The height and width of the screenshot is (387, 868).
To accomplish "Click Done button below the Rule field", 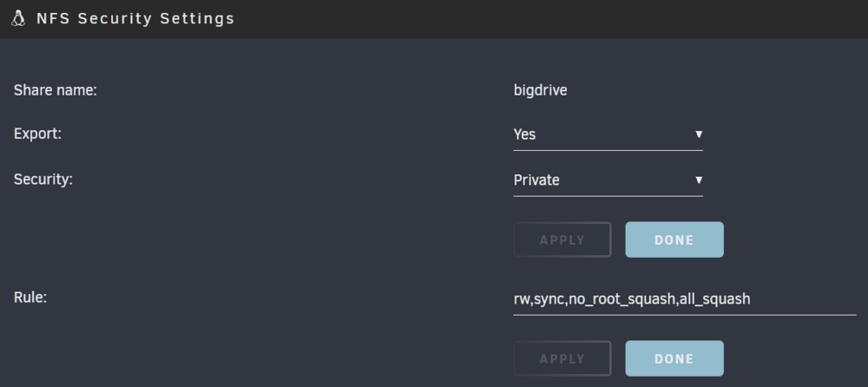I will pyautogui.click(x=674, y=358).
